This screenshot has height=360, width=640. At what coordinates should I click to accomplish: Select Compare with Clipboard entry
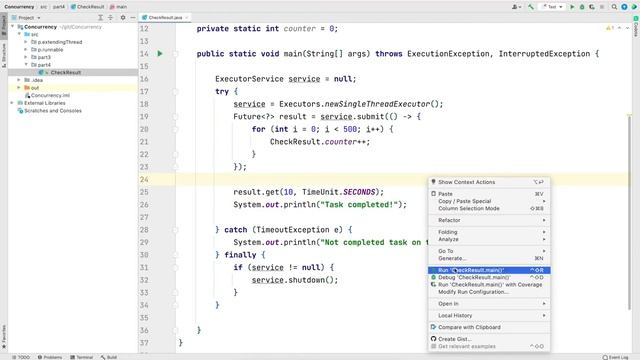click(489, 327)
